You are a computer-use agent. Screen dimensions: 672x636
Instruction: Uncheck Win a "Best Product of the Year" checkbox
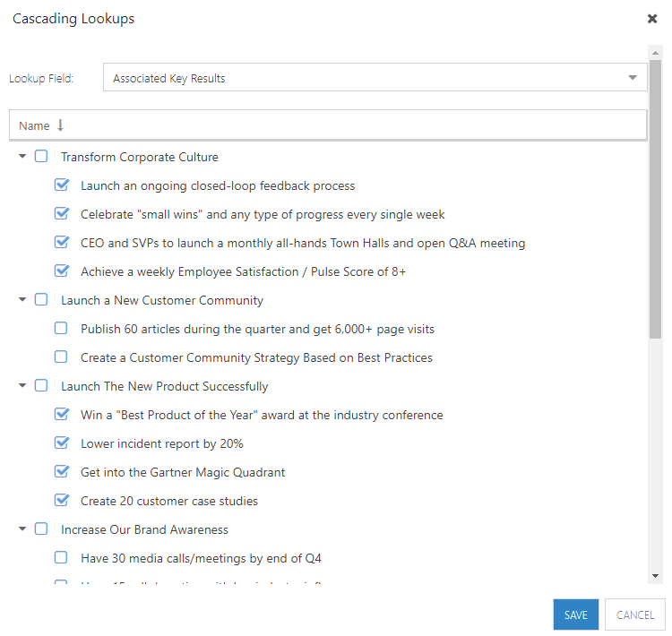pyautogui.click(x=61, y=414)
